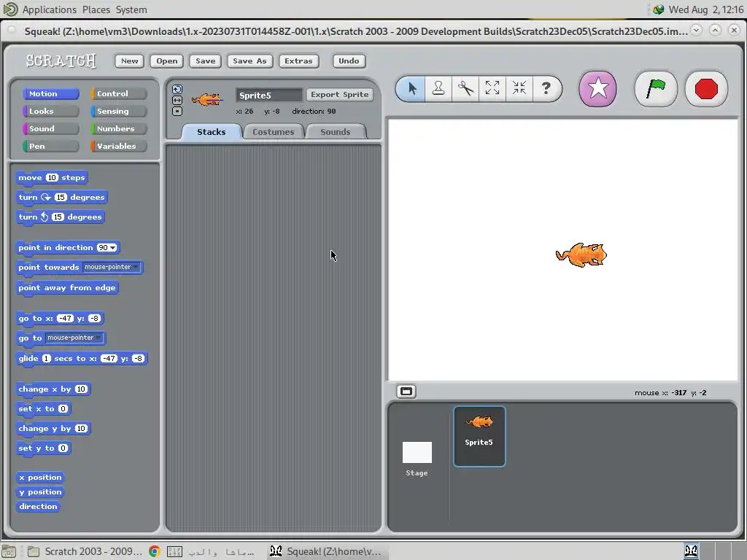Select the stamp duplicate tool

(x=438, y=88)
